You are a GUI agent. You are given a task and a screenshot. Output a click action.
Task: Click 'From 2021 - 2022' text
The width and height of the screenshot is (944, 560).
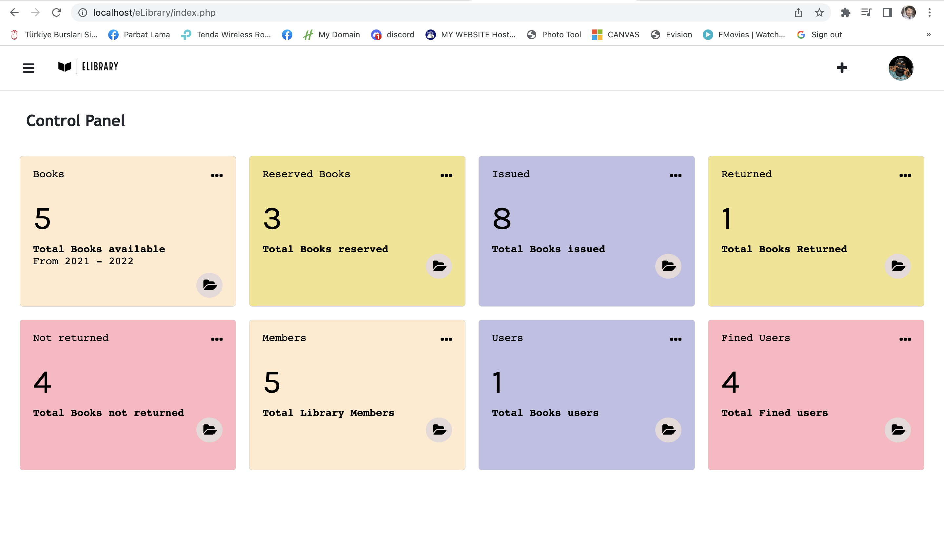tap(83, 262)
